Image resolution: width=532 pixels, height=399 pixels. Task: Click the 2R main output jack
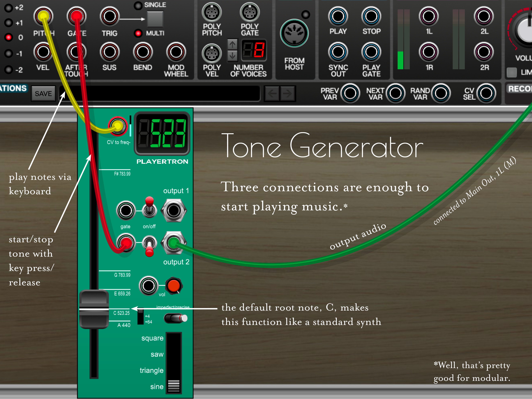484,52
